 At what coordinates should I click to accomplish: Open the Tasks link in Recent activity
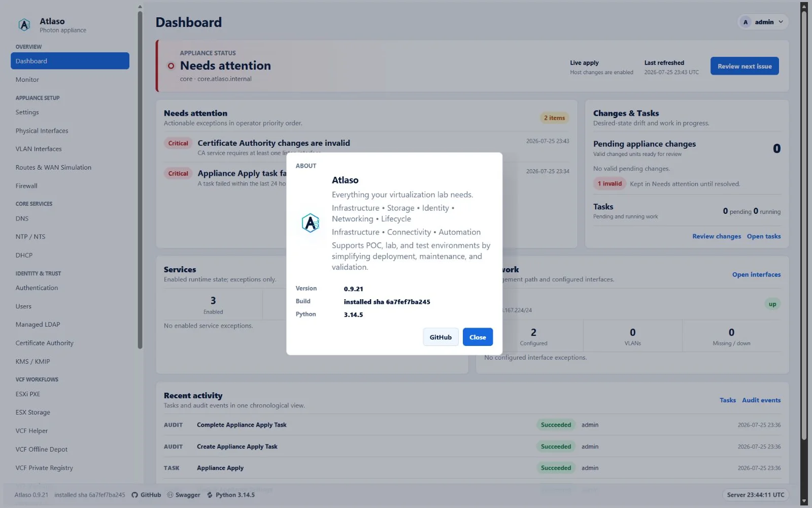pos(728,400)
